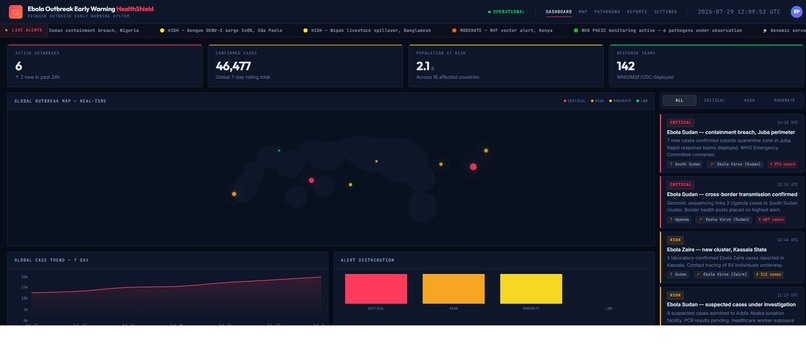Switch to the Dashboard tab

coord(559,12)
